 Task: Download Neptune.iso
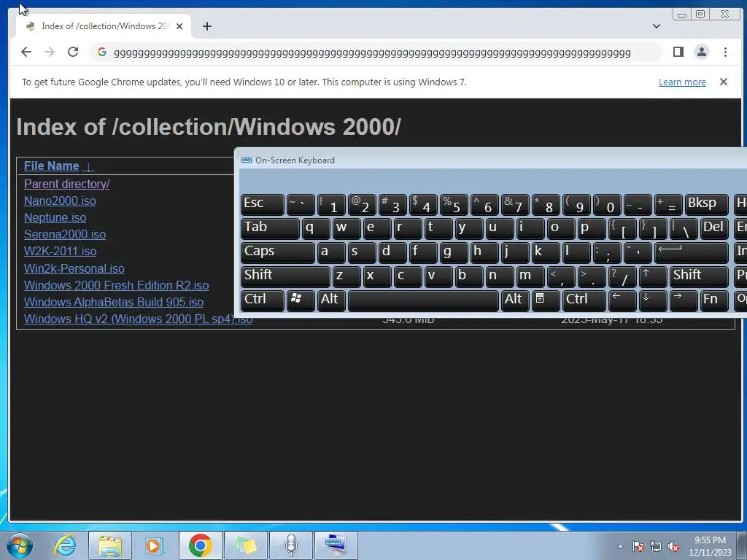pos(55,217)
